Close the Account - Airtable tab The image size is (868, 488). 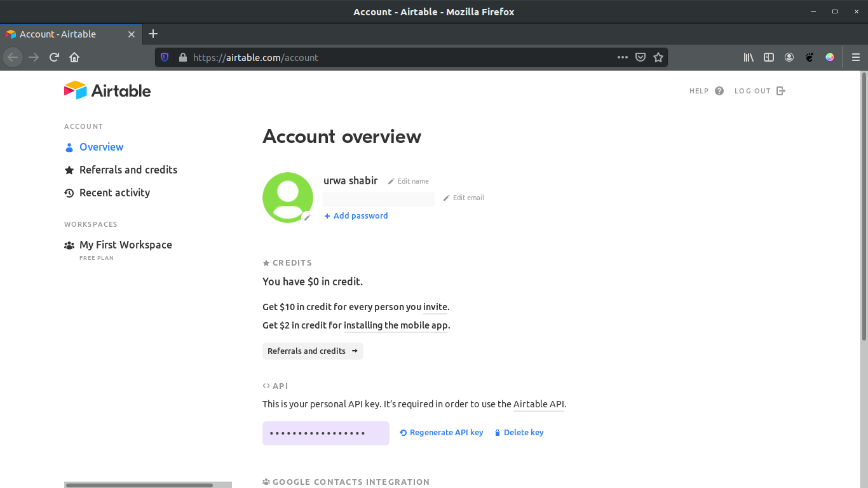click(x=132, y=34)
